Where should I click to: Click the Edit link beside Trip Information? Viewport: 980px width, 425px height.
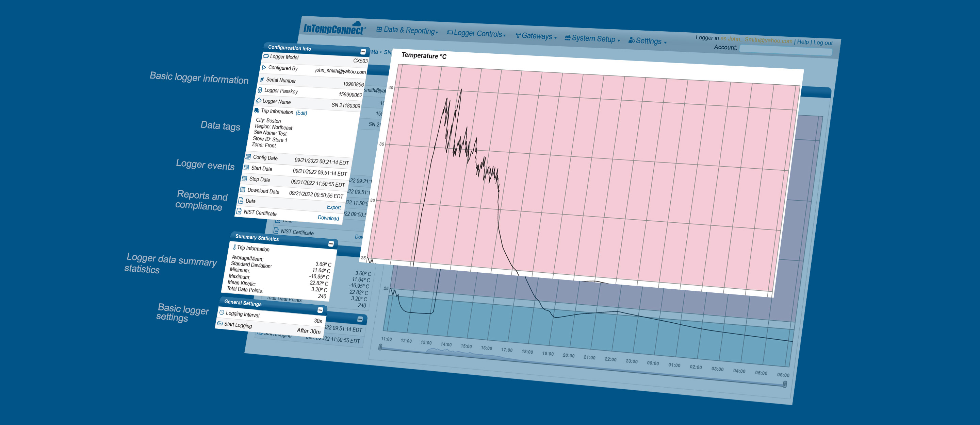coord(301,113)
